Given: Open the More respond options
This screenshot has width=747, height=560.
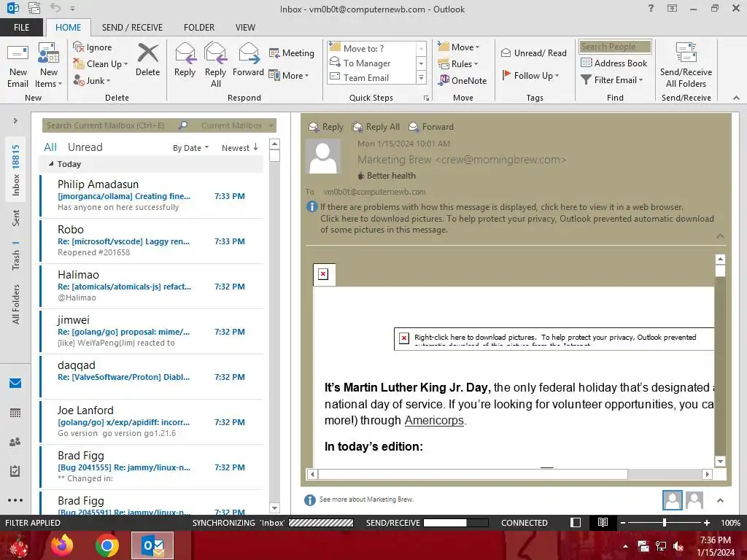Looking at the screenshot, I should (x=289, y=75).
